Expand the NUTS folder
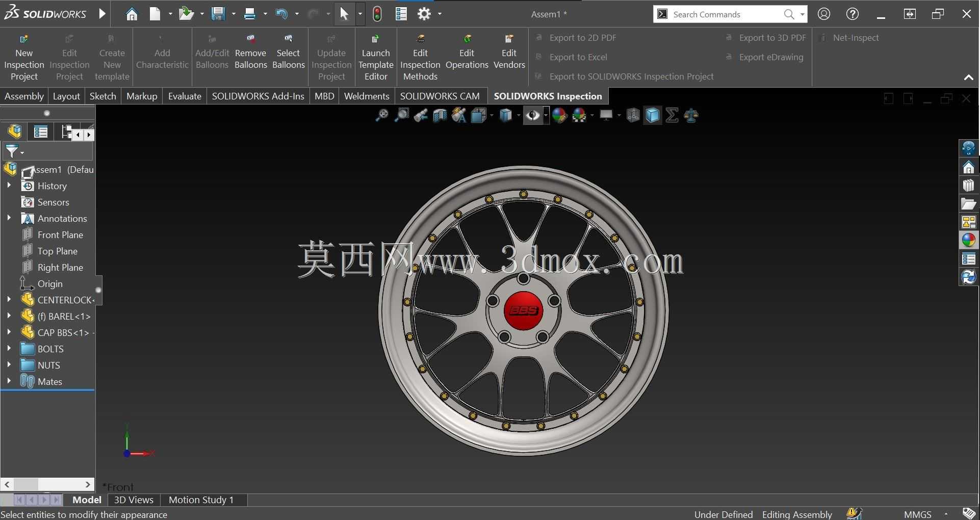The height and width of the screenshot is (520, 980). (9, 365)
